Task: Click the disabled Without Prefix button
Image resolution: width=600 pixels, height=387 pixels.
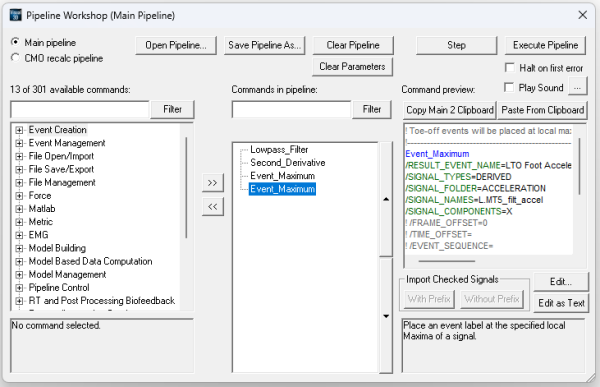Action: click(x=492, y=299)
